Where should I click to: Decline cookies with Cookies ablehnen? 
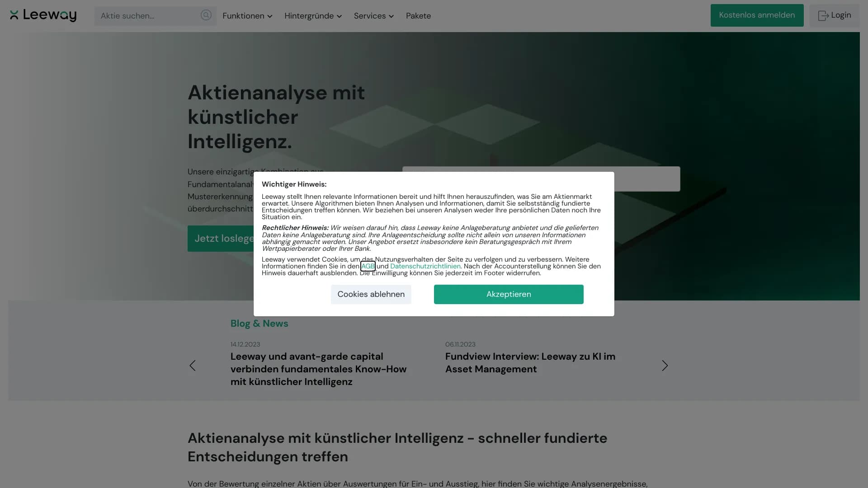(371, 294)
